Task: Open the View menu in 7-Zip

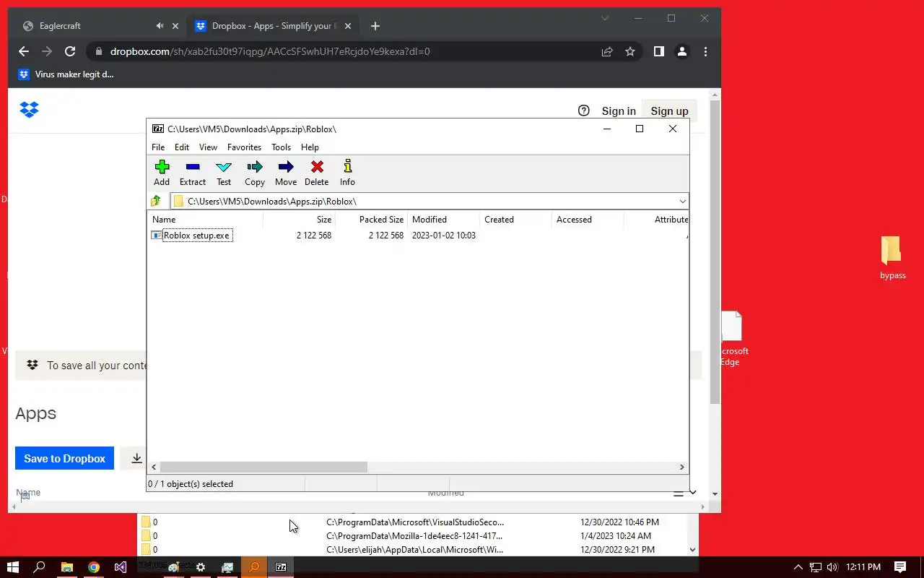Action: tap(208, 147)
